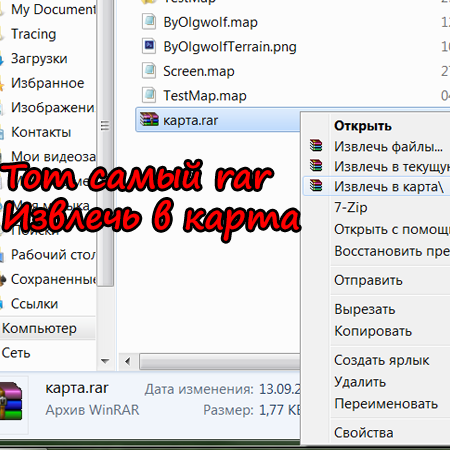The height and width of the screenshot is (450, 450).
Task: Select the ByOlgwolfTerrain.png file name
Action: [230, 47]
